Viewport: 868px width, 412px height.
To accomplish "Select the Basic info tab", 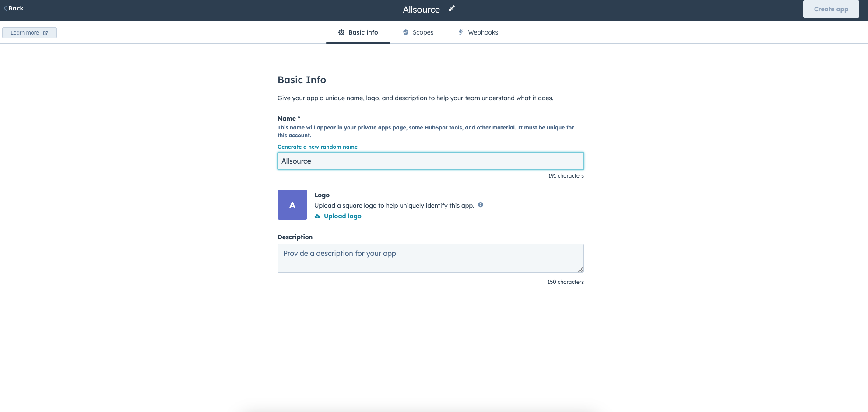I will pyautogui.click(x=358, y=32).
